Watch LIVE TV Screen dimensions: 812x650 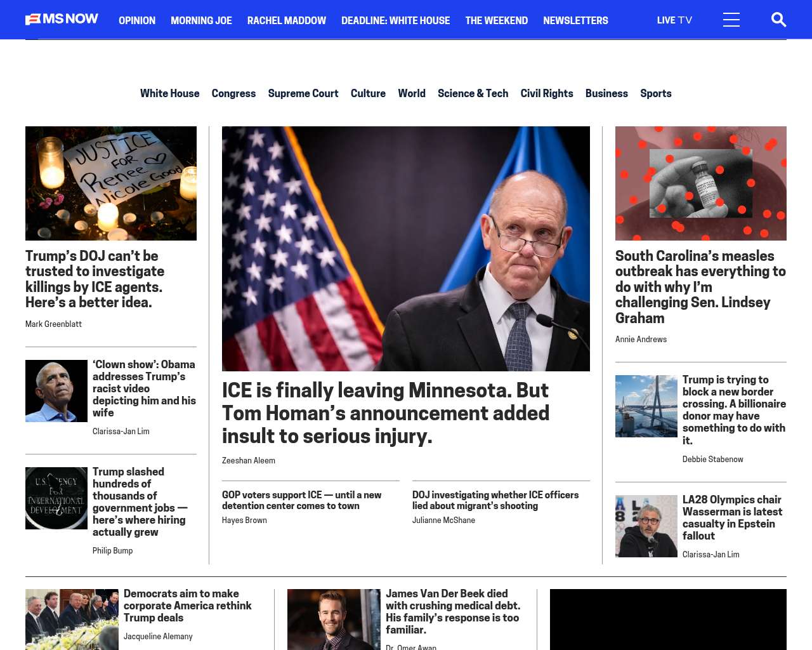[x=674, y=20]
